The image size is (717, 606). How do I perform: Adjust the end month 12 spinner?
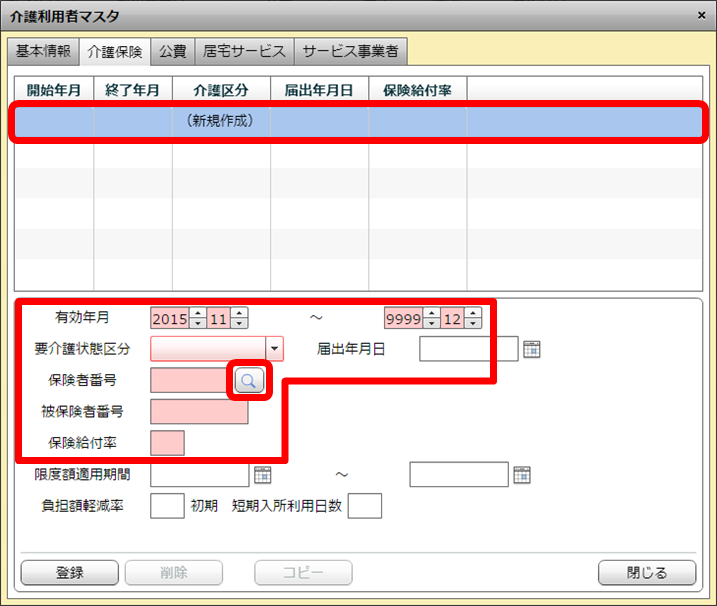pyautogui.click(x=473, y=319)
